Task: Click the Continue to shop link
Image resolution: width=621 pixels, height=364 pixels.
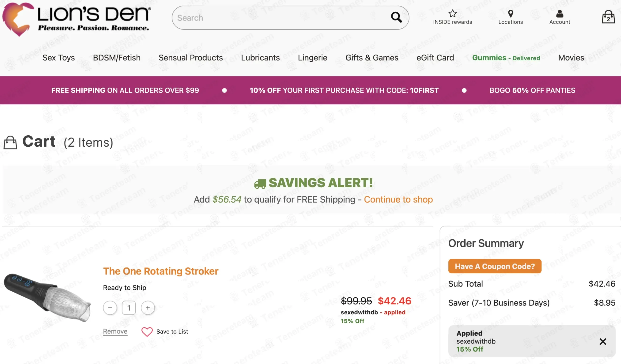Action: point(398,199)
